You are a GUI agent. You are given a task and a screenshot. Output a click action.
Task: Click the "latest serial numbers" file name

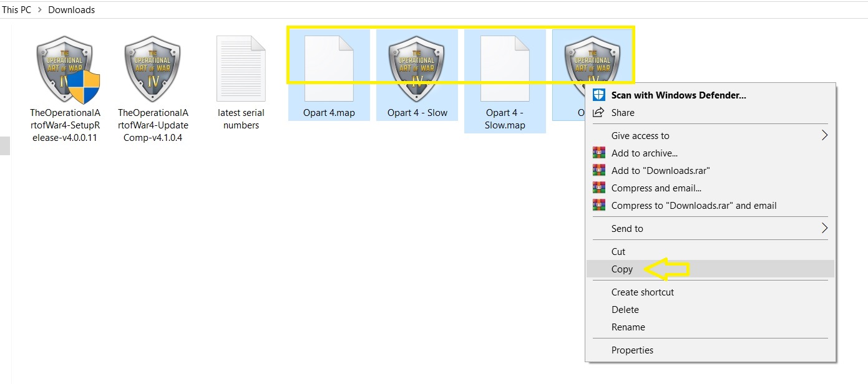pos(241,119)
